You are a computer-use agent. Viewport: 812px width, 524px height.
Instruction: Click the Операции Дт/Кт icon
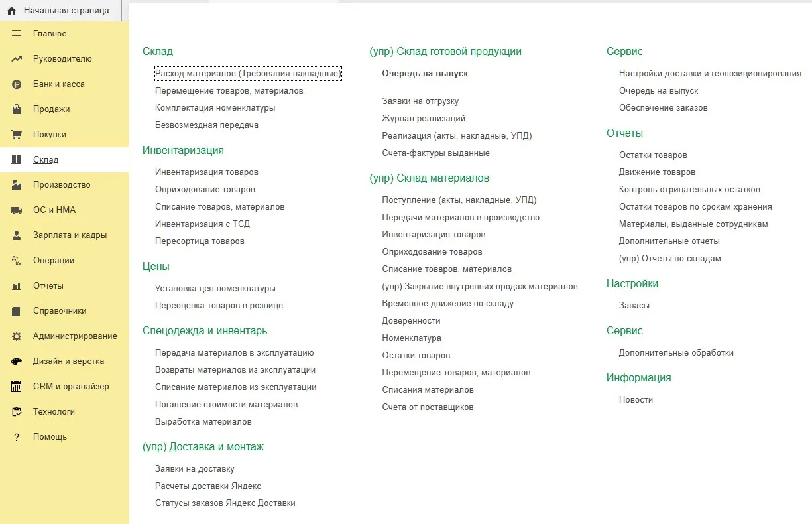coord(17,261)
